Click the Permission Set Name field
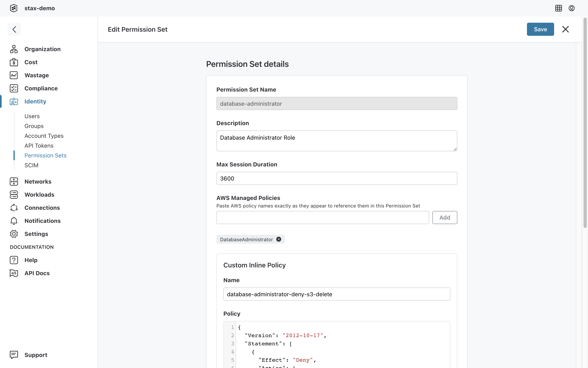This screenshot has width=588, height=368. 337,103
